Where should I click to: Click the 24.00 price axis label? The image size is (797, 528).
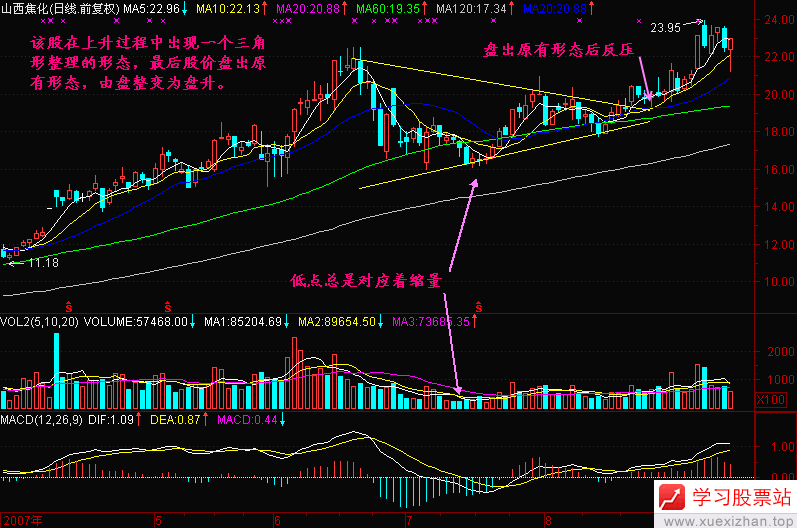click(779, 19)
